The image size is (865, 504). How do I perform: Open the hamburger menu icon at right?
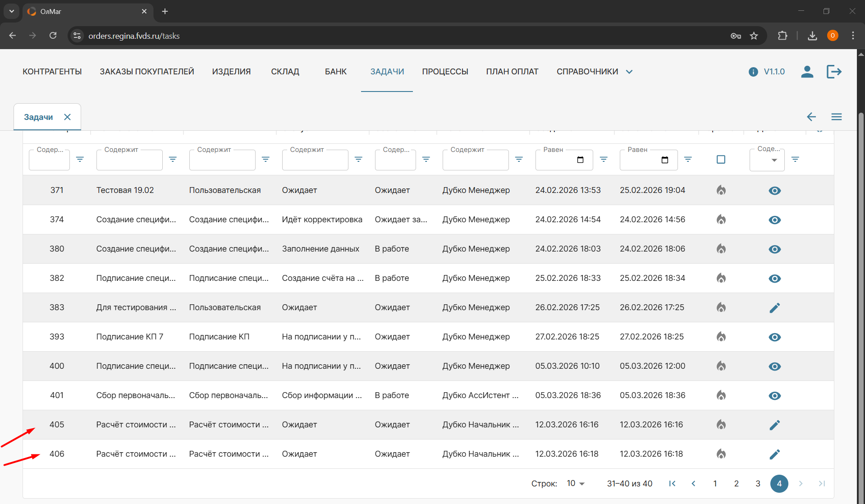tap(836, 117)
